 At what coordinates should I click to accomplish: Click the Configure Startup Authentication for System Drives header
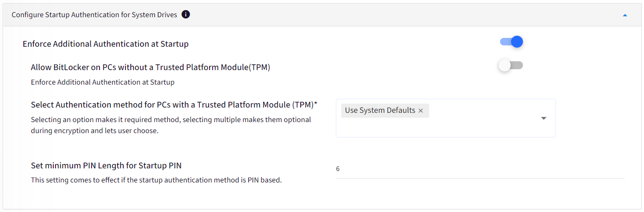click(x=94, y=15)
